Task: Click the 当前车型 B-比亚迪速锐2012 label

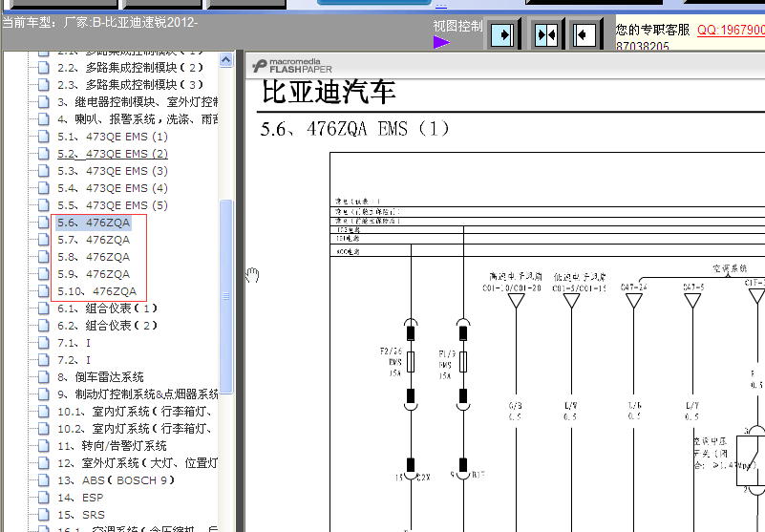Action: point(100,23)
